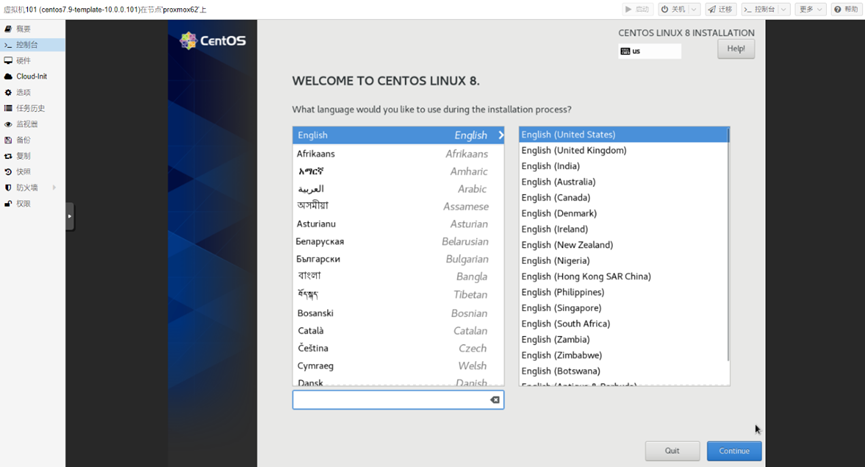
Task: Click the Quit button
Action: pyautogui.click(x=672, y=451)
